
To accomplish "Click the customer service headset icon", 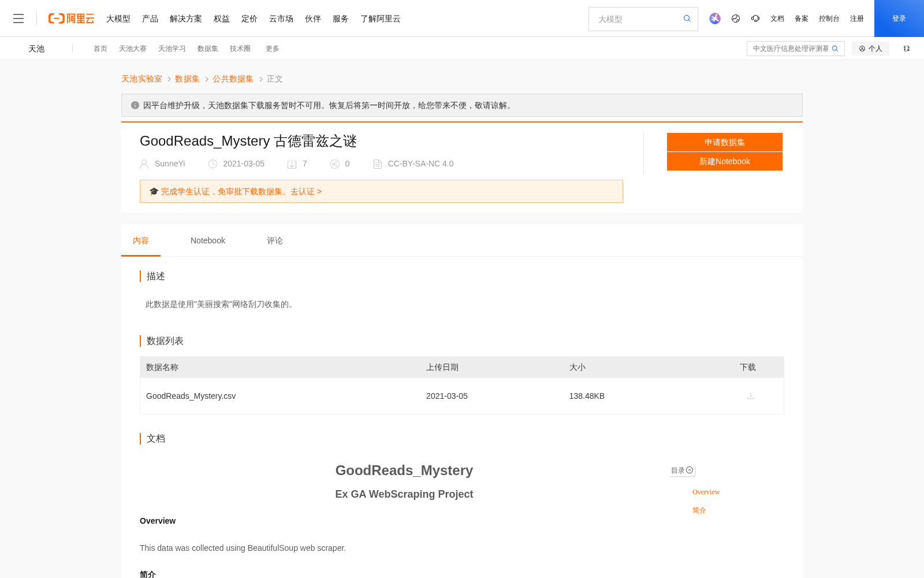I will pos(755,18).
